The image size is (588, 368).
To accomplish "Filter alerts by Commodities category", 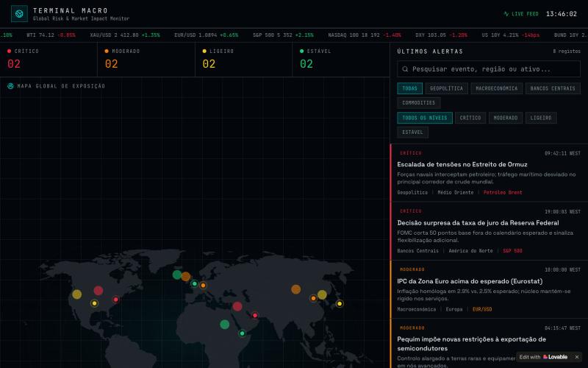I will 418,103.
